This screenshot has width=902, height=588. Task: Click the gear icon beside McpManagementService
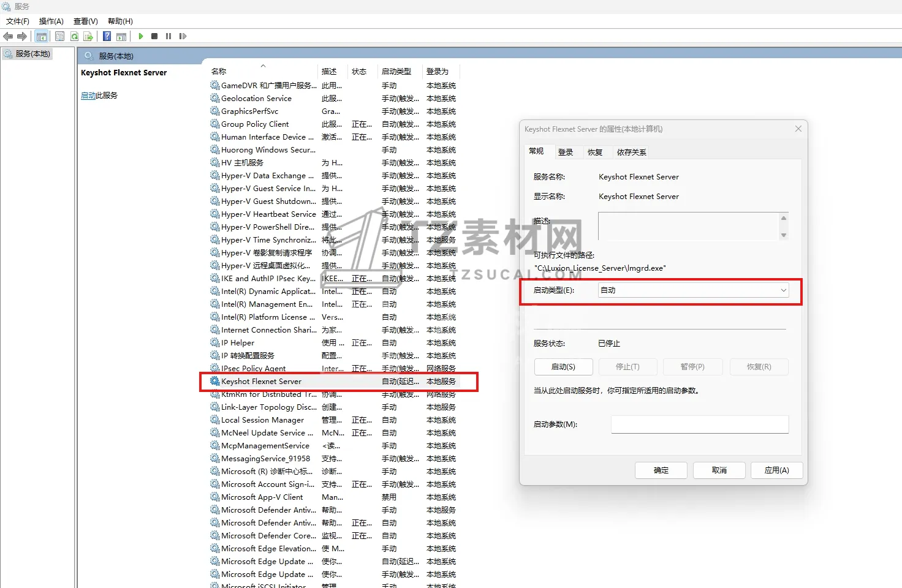pos(215,445)
